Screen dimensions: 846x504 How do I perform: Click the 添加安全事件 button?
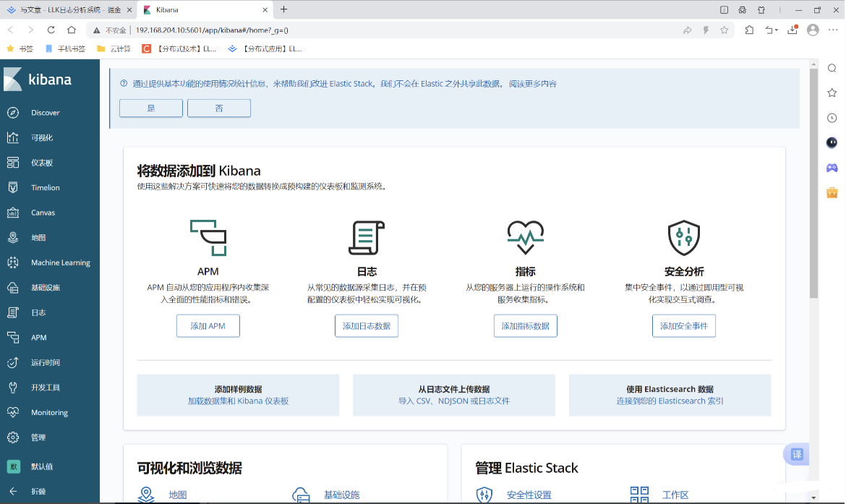tap(683, 326)
